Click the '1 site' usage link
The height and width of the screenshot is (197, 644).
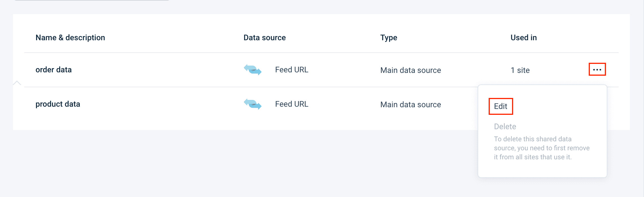[520, 70]
